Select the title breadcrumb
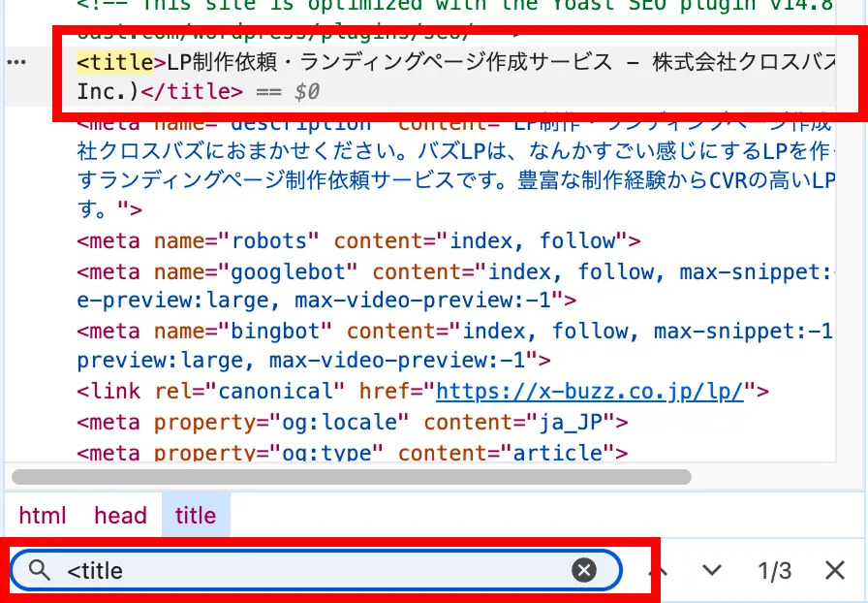The height and width of the screenshot is (603, 868). [x=196, y=516]
